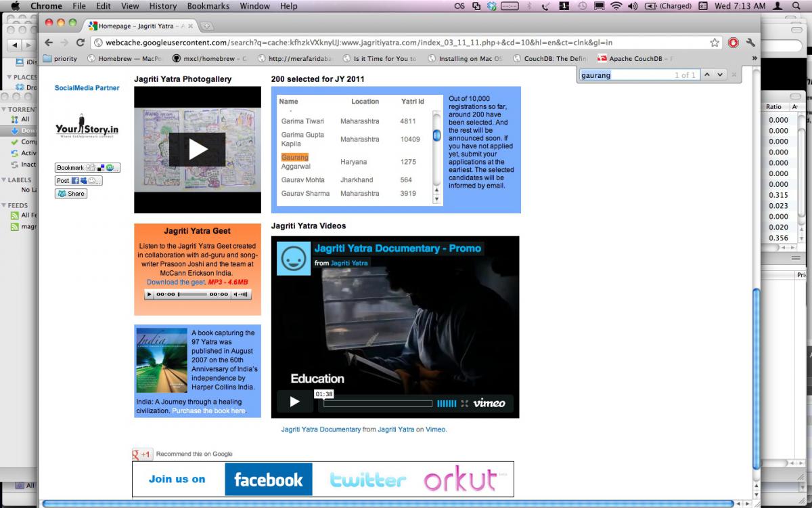Play the Vimeo documentary promo

[x=294, y=402]
